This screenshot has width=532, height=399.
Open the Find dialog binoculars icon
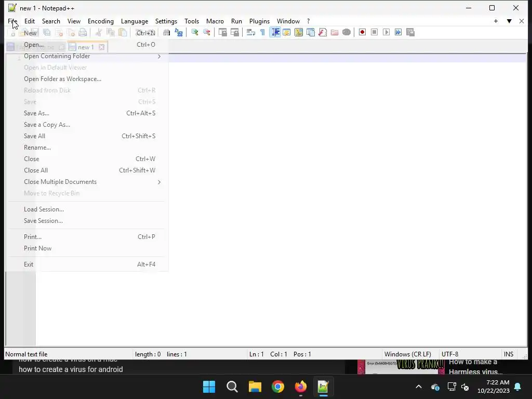tap(166, 32)
